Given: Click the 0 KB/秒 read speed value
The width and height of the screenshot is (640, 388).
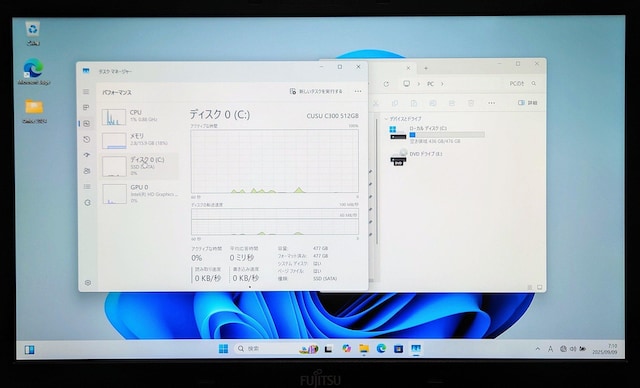Looking at the screenshot, I should (x=208, y=278).
